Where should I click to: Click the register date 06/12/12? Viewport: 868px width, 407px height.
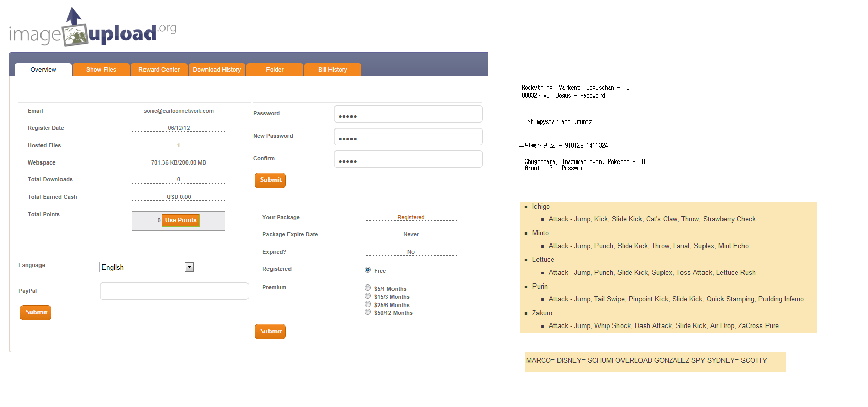(179, 128)
